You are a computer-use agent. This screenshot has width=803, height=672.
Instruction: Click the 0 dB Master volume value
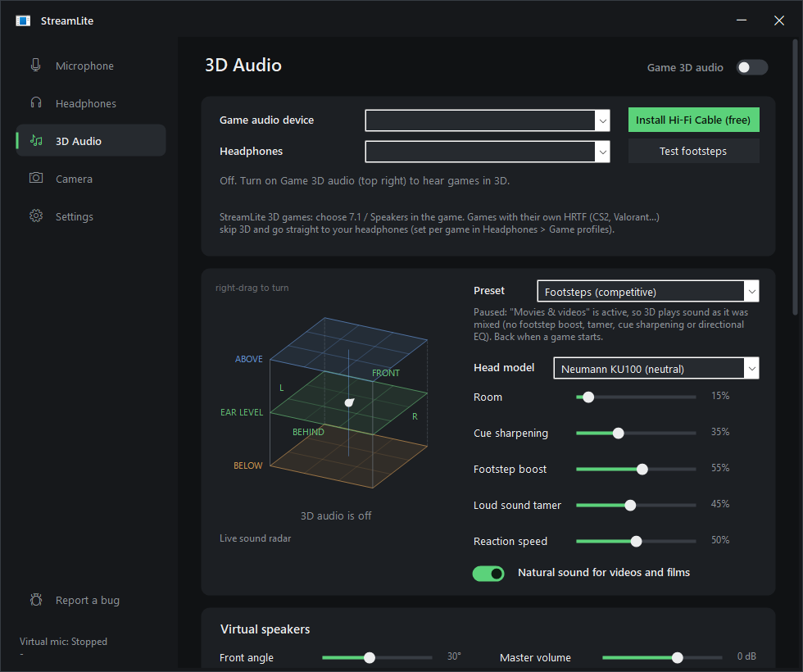point(746,656)
